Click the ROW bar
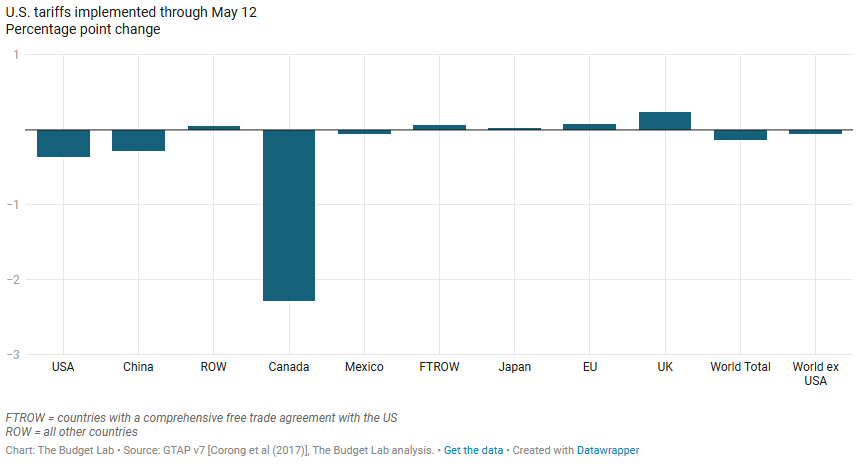 click(x=214, y=128)
